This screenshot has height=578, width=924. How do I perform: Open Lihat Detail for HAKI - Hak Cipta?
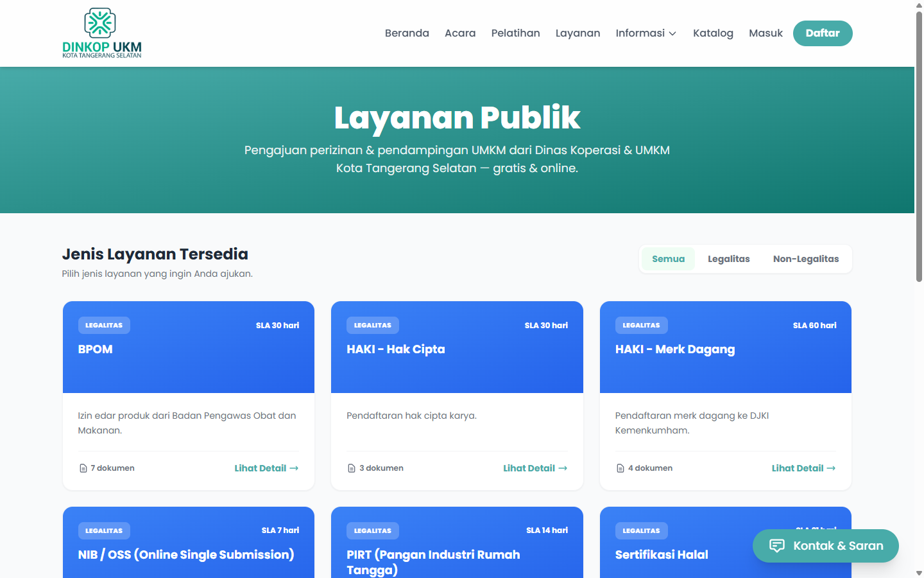[535, 468]
